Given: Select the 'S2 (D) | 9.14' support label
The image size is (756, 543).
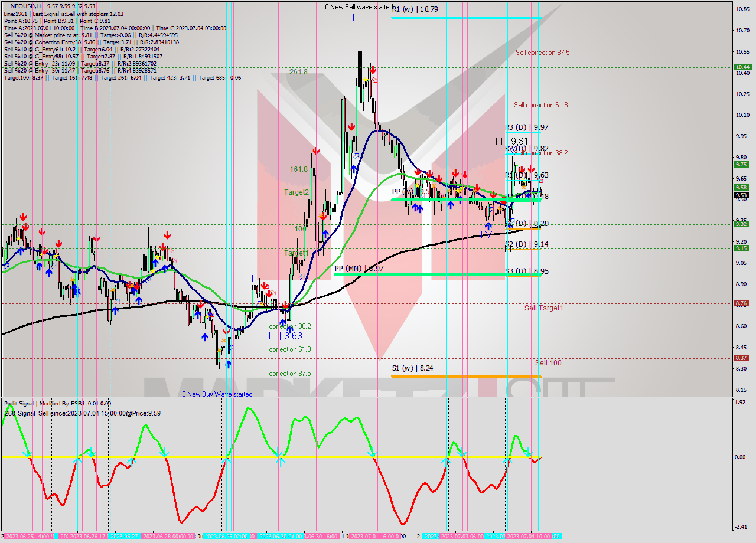Looking at the screenshot, I should [x=526, y=244].
